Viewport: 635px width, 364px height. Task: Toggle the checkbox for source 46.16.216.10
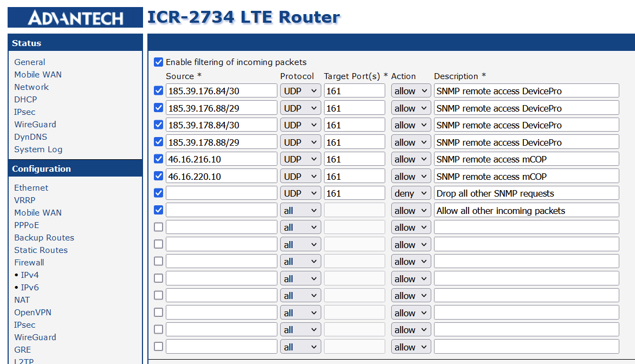coord(158,159)
